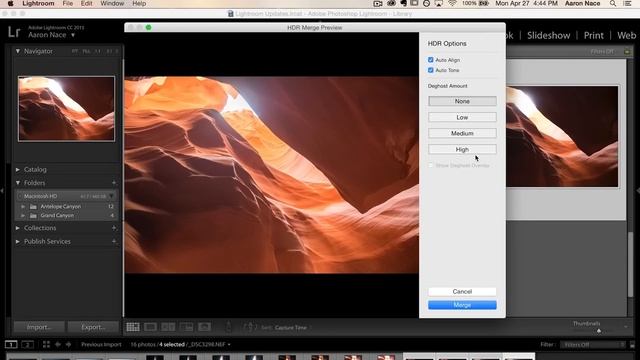This screenshot has height=360, width=640.
Task: Collapse the Navigator panel
Action: pyautogui.click(x=18, y=51)
